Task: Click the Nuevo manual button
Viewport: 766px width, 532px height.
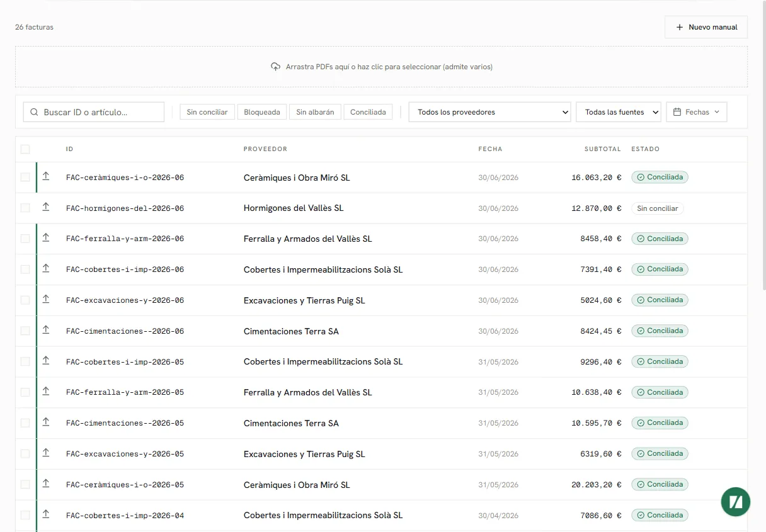Action: pyautogui.click(x=706, y=27)
